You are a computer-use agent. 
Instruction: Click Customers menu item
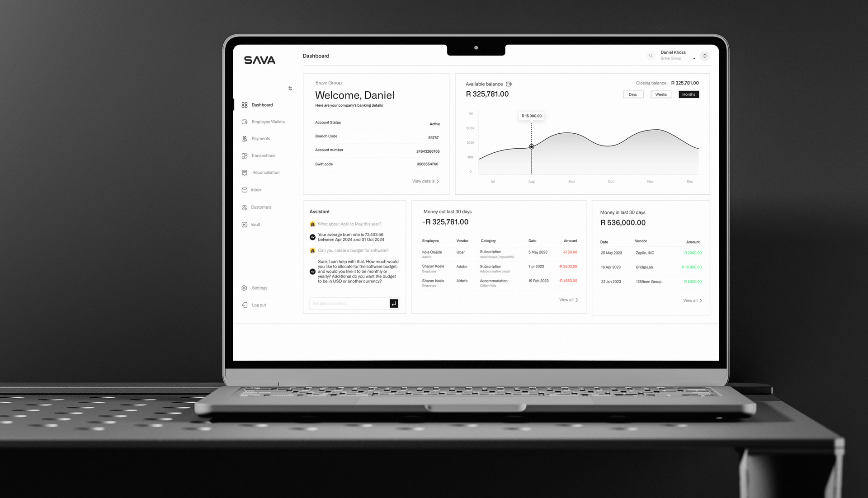pos(261,207)
